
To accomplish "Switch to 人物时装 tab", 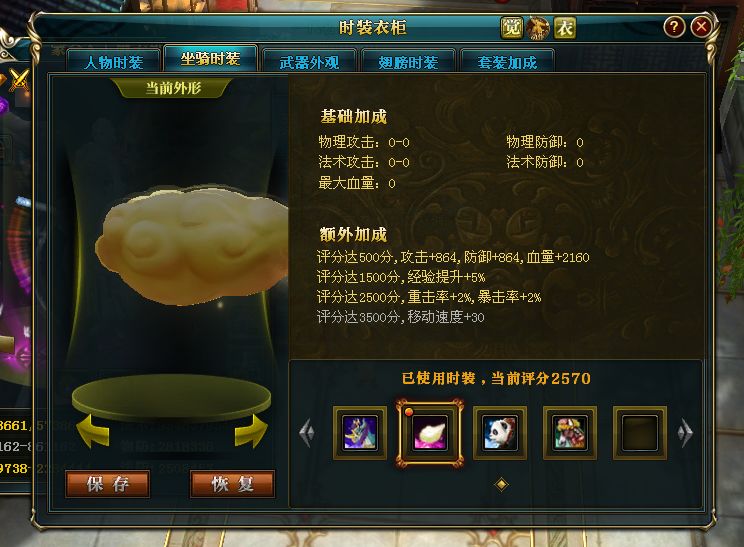I will [113, 62].
